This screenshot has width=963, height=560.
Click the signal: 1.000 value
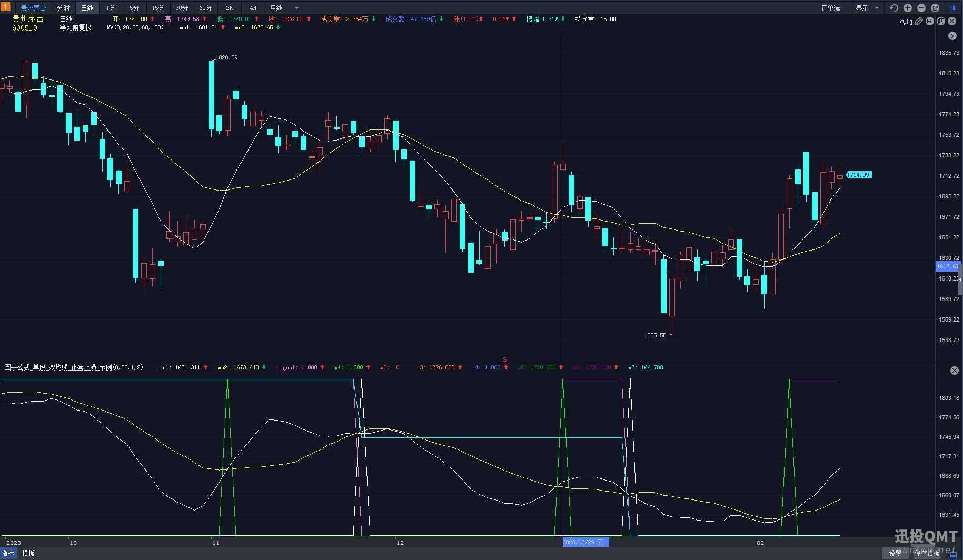(x=297, y=367)
